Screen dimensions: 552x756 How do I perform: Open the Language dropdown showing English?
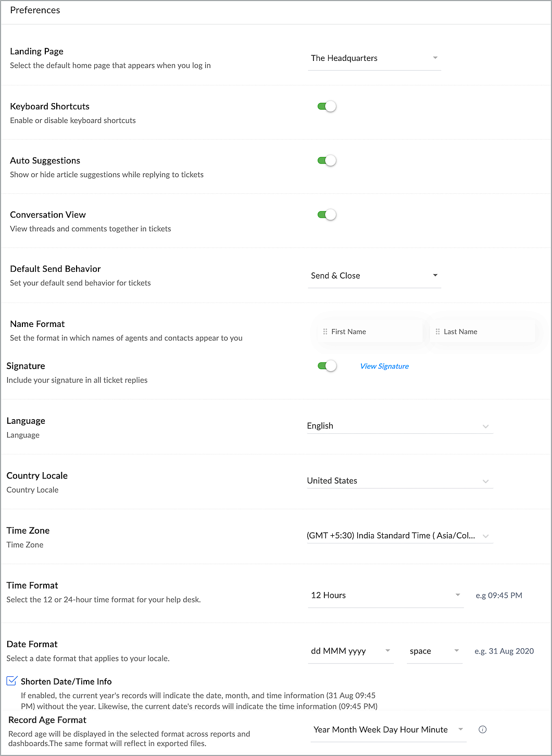pos(399,426)
